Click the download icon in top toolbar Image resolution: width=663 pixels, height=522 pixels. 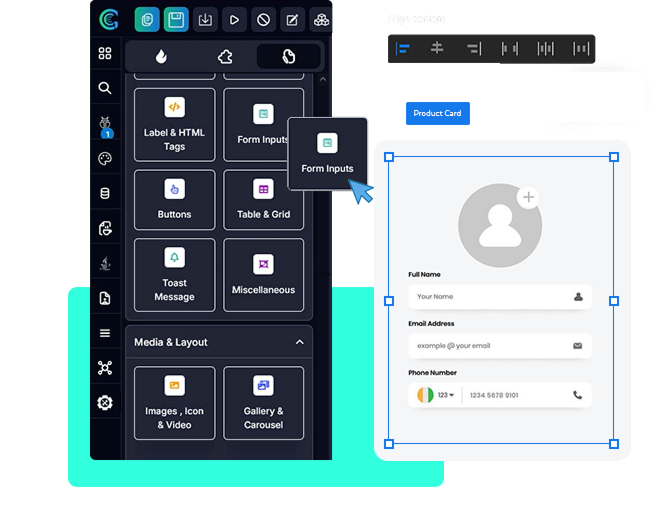tap(205, 19)
